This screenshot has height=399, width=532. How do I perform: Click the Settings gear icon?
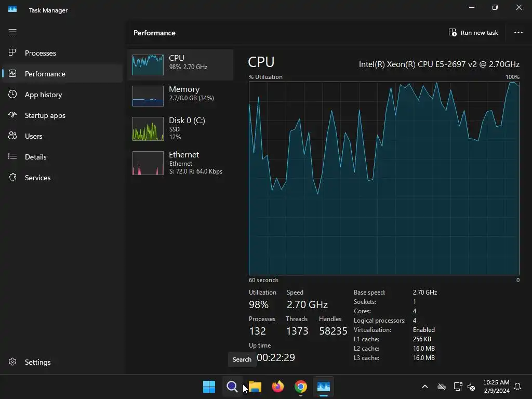coord(12,362)
